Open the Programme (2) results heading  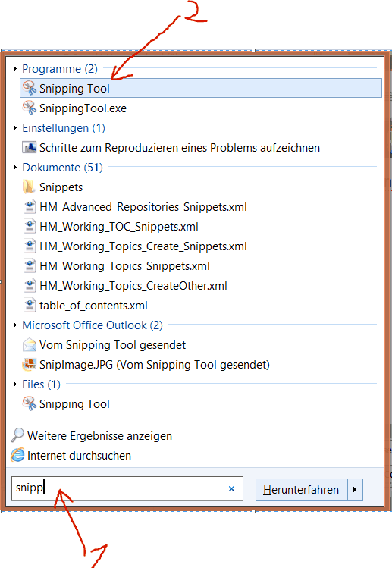pyautogui.click(x=60, y=68)
